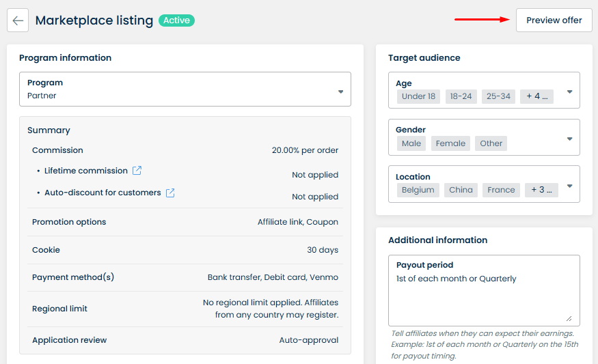Click the 25-34 age tag
Image resolution: width=598 pixels, height=364 pixels.
click(x=498, y=96)
